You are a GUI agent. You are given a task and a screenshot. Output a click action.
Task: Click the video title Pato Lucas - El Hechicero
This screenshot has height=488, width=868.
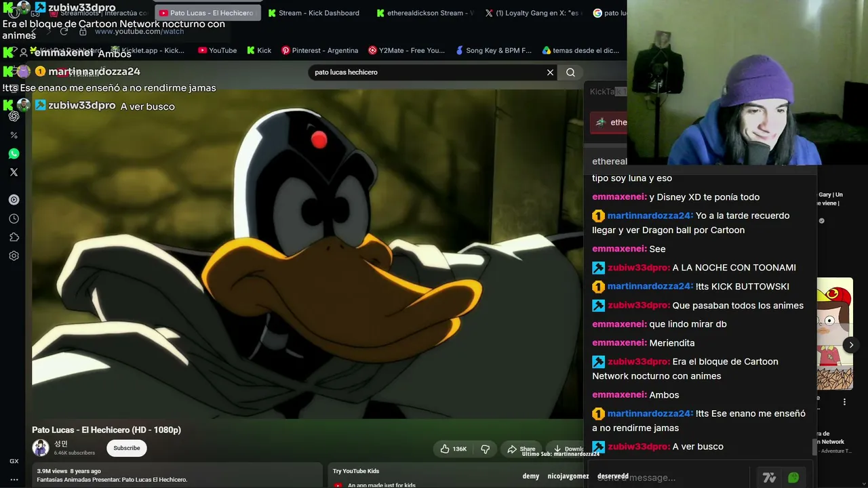(106, 430)
